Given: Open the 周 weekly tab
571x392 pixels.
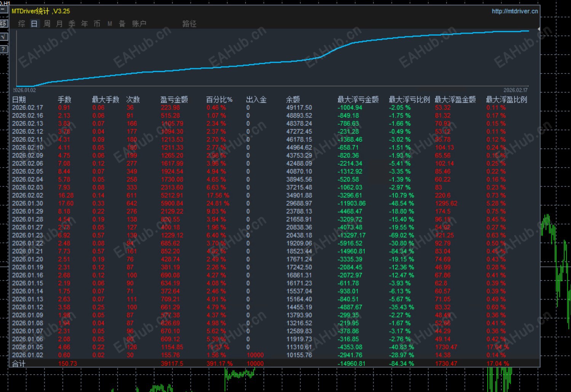Looking at the screenshot, I should coord(47,24).
